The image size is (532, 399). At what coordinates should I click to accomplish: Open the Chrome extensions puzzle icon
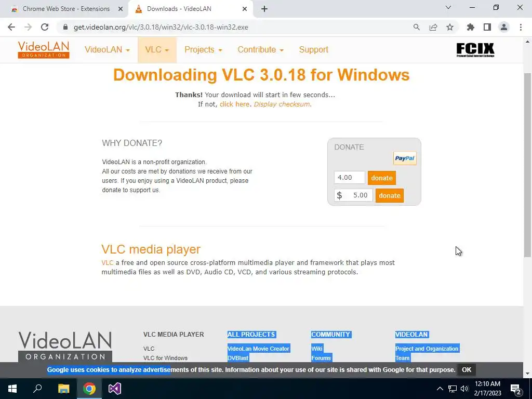pyautogui.click(x=471, y=27)
